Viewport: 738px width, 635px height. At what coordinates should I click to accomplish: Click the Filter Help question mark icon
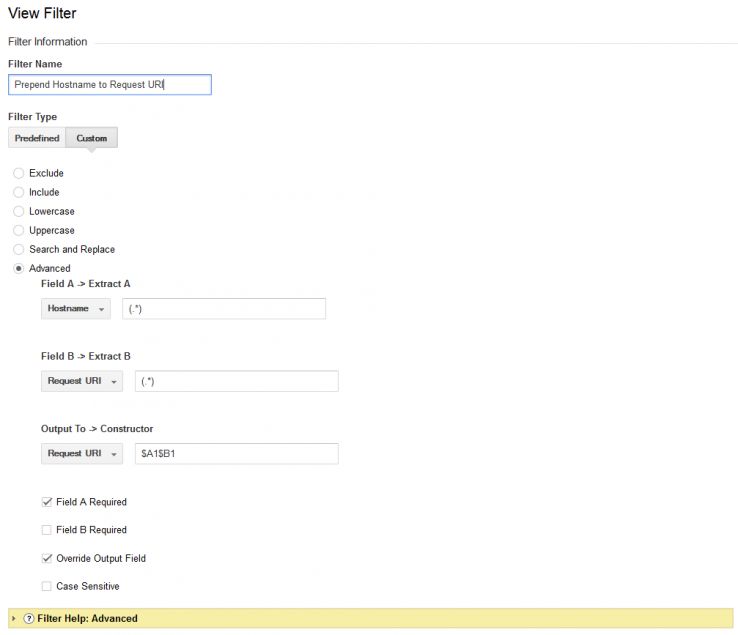pos(29,619)
